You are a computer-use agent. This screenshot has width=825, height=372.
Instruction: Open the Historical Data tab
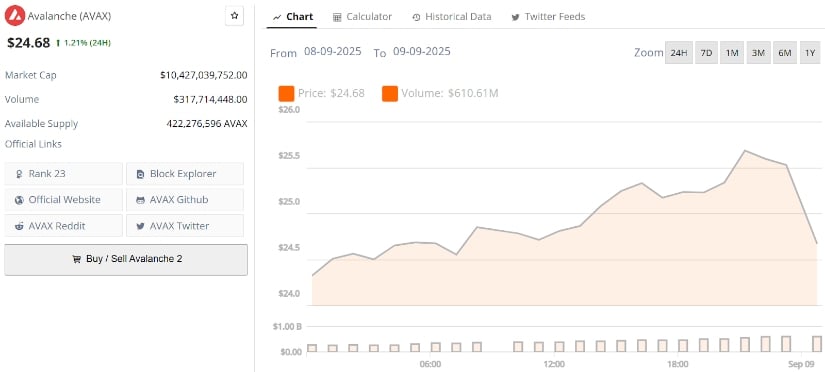coord(451,17)
